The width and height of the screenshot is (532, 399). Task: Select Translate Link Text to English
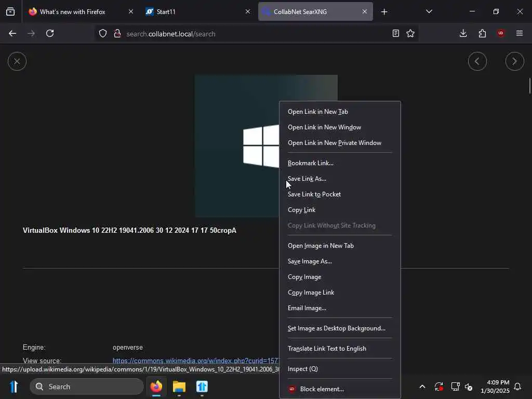click(340, 349)
